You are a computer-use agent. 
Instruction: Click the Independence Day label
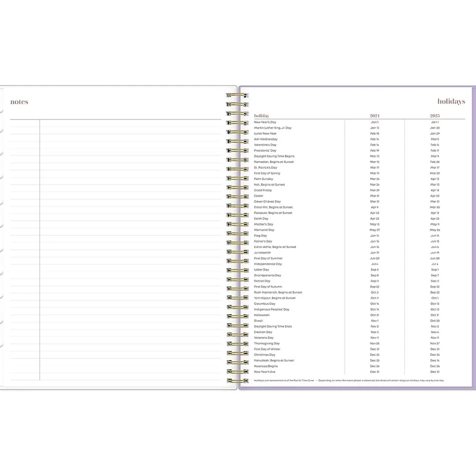click(x=268, y=264)
